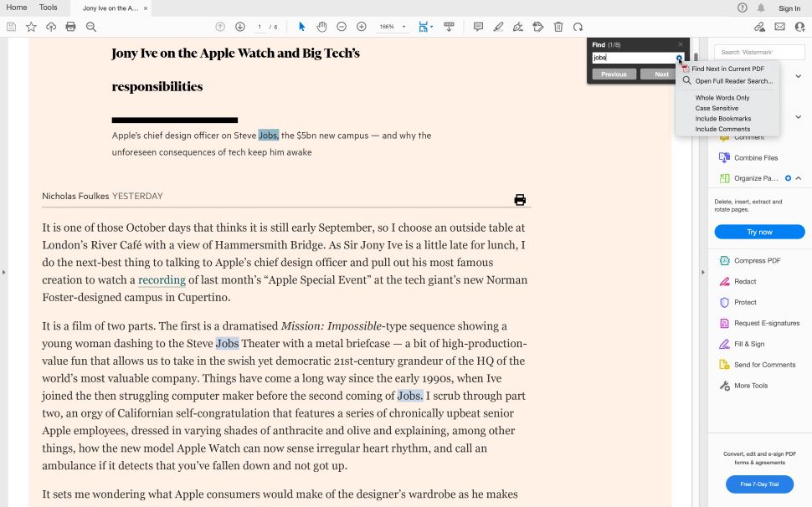Viewport: 812px width, 507px height.
Task: Click the cloud upload icon
Action: tap(51, 27)
